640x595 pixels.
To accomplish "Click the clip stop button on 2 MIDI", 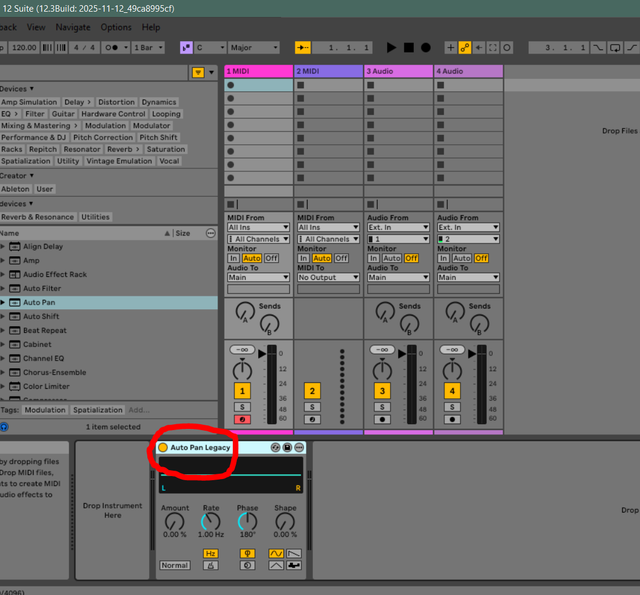I will [x=301, y=204].
